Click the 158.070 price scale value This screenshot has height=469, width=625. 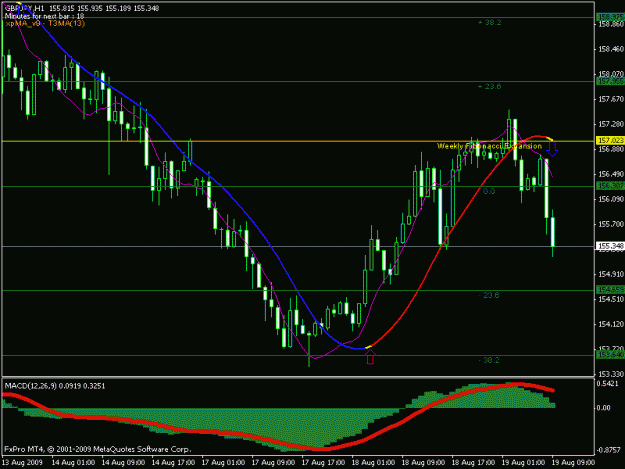611,74
